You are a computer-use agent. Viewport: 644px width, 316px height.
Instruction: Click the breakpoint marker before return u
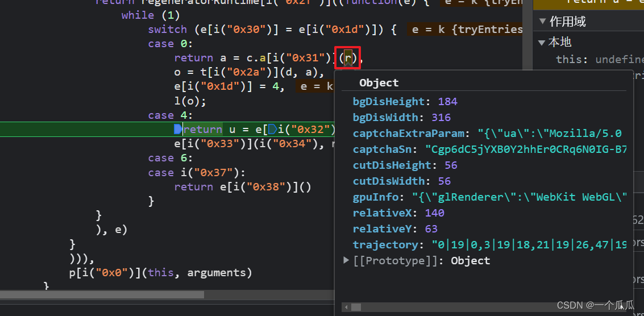point(178,130)
